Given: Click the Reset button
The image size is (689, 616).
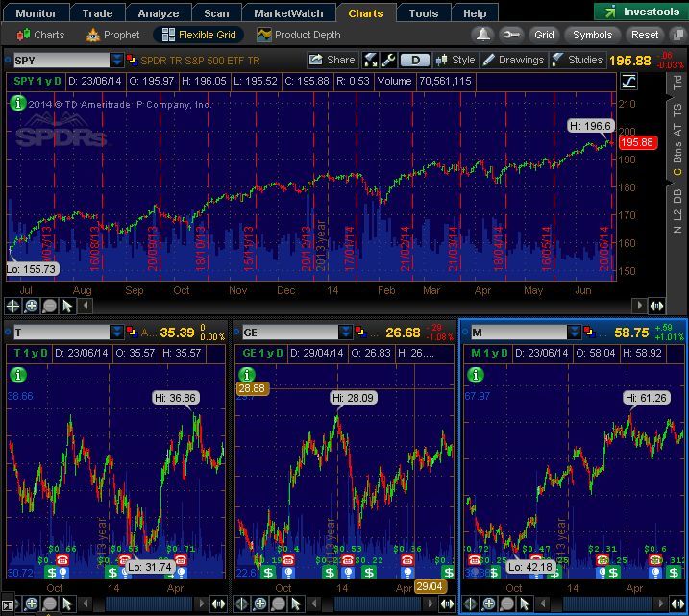Looking at the screenshot, I should click(x=645, y=35).
